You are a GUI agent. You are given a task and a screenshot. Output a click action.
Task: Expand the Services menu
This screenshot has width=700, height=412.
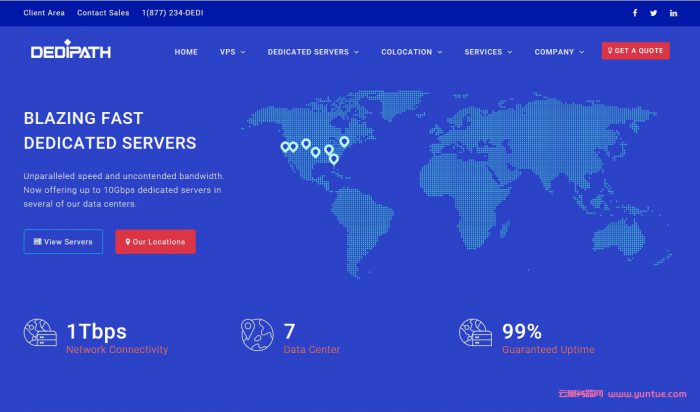click(x=488, y=52)
